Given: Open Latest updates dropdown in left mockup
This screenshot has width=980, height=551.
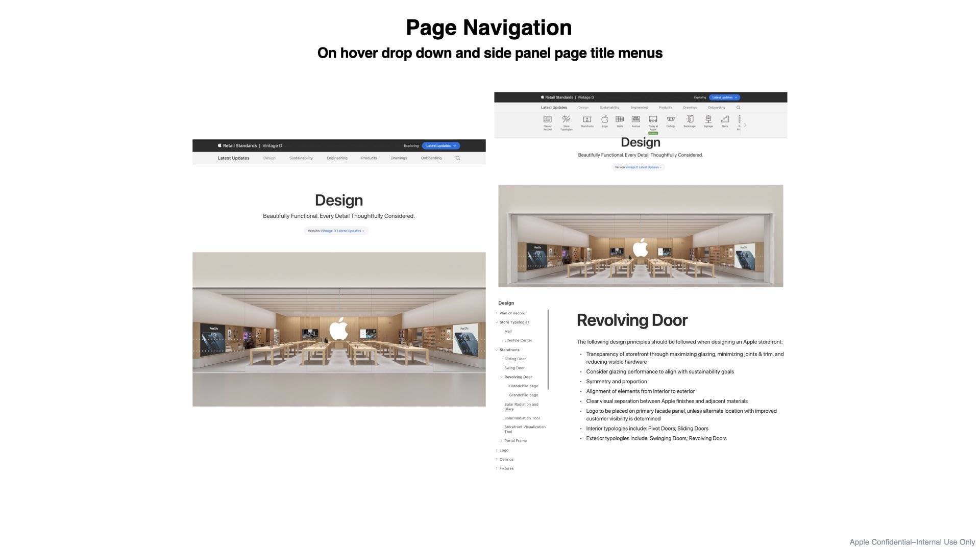Looking at the screenshot, I should tap(441, 146).
